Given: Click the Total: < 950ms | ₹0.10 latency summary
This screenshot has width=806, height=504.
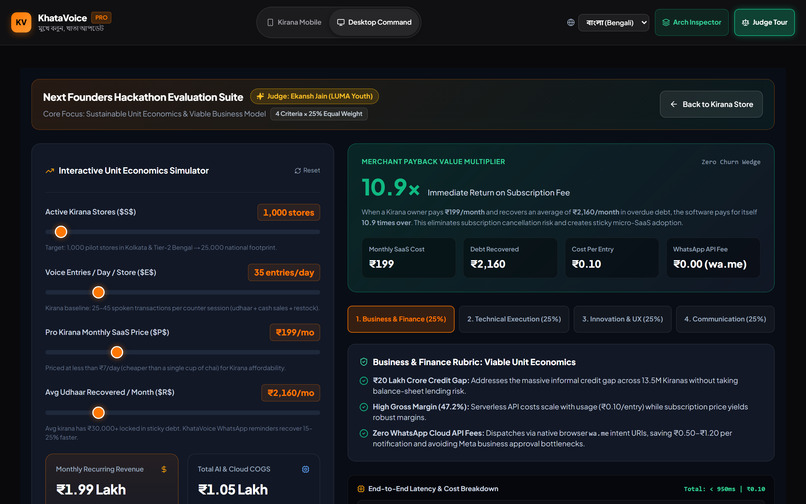Looking at the screenshot, I should pos(724,489).
